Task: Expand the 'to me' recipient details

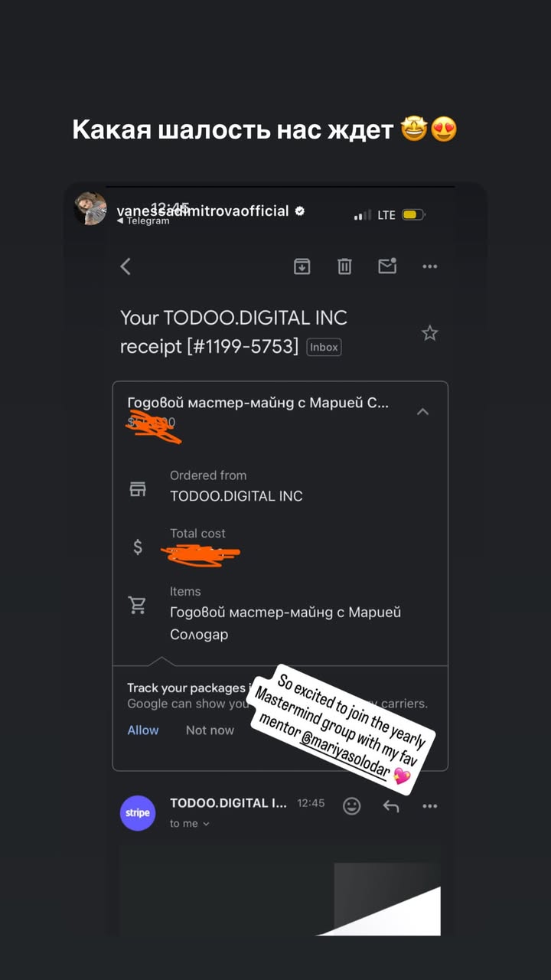Action: coord(190,824)
